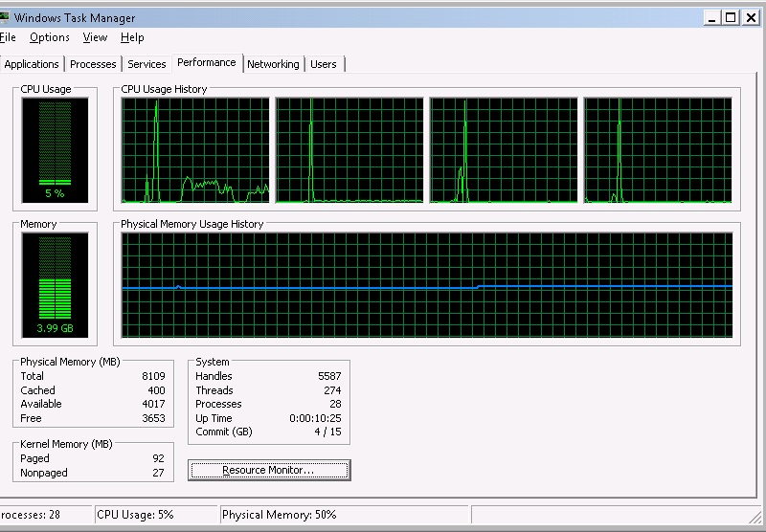Click the Free value 3653
This screenshot has width=766, height=532.
click(153, 418)
